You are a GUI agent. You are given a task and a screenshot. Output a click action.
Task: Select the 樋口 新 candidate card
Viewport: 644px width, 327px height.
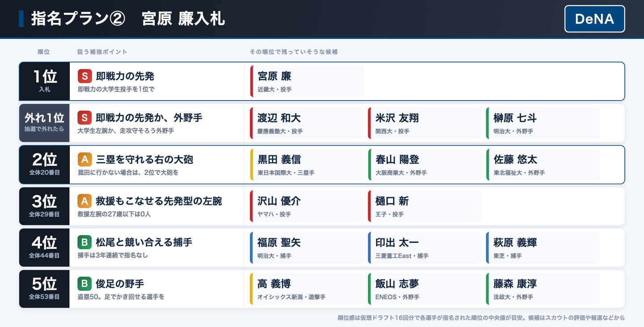tap(425, 206)
